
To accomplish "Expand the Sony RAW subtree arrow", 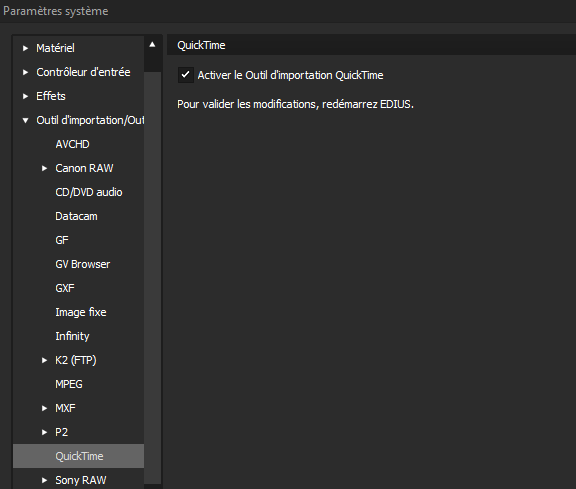I will 44,480.
